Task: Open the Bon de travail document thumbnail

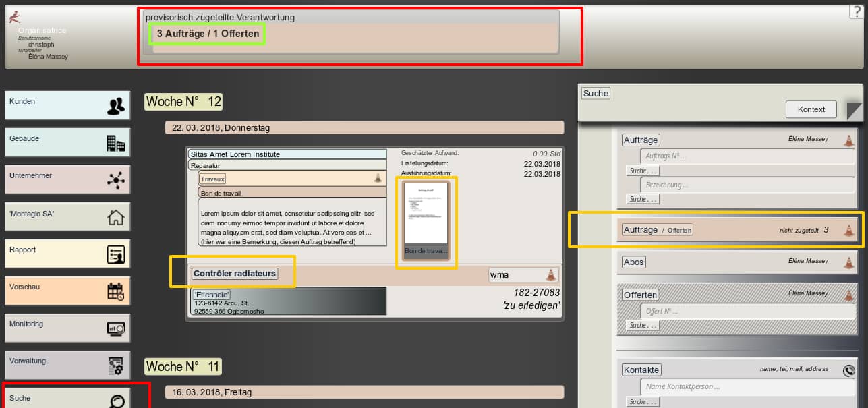Action: coord(426,220)
